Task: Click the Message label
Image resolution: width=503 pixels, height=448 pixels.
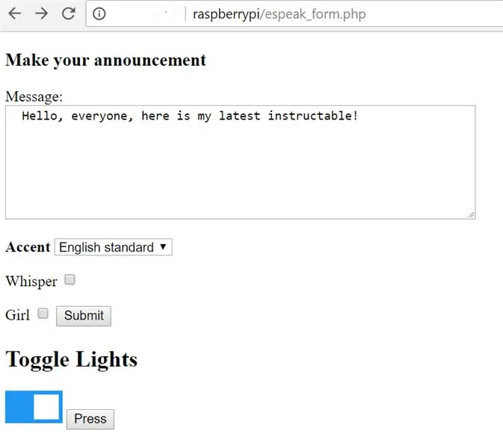Action: click(x=34, y=96)
